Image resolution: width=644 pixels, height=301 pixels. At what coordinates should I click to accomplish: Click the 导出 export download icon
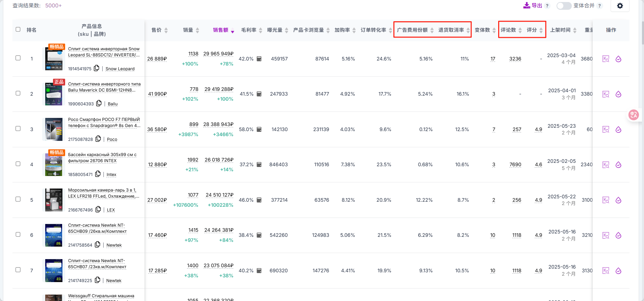tap(527, 5)
